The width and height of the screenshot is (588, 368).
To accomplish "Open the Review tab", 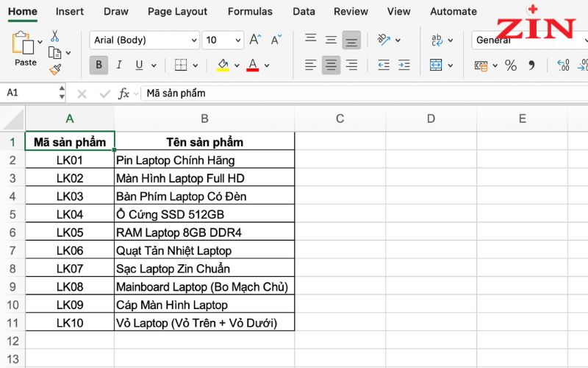I will coord(351,12).
